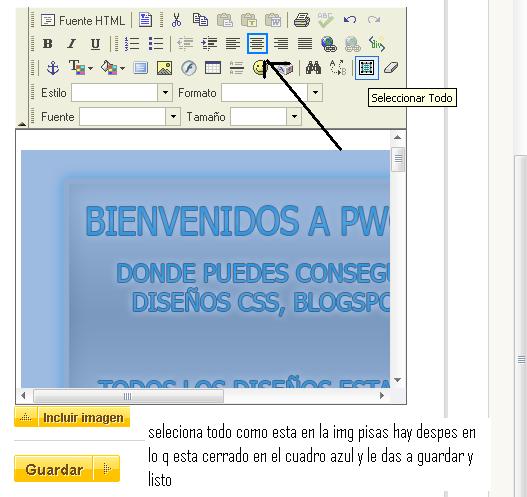Toggle Bold formatting
The width and height of the screenshot is (527, 497).
click(48, 44)
